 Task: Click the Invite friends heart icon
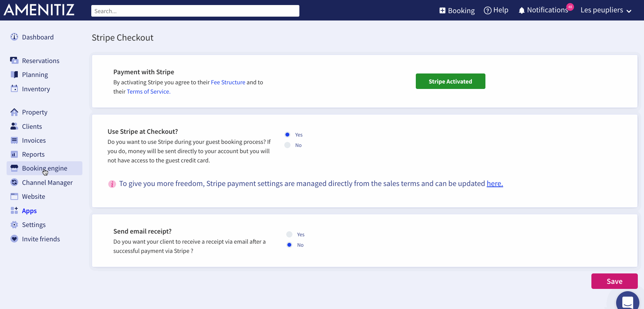tap(14, 239)
